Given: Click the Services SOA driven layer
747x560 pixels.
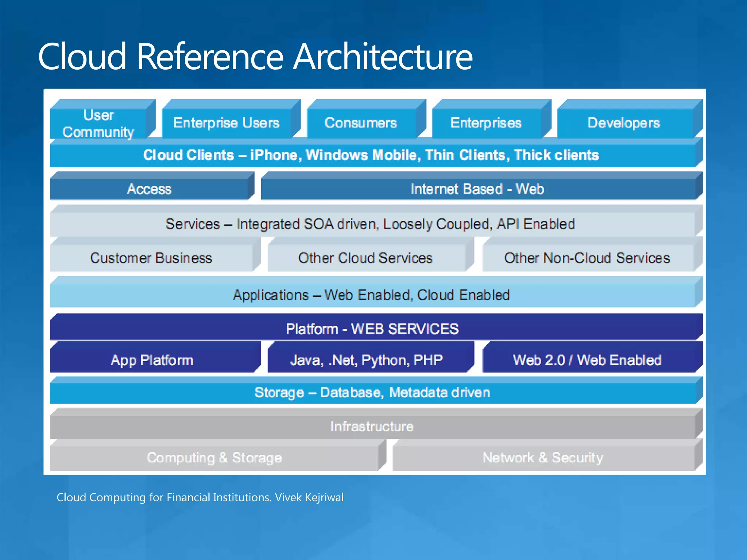Looking at the screenshot, I should click(370, 223).
